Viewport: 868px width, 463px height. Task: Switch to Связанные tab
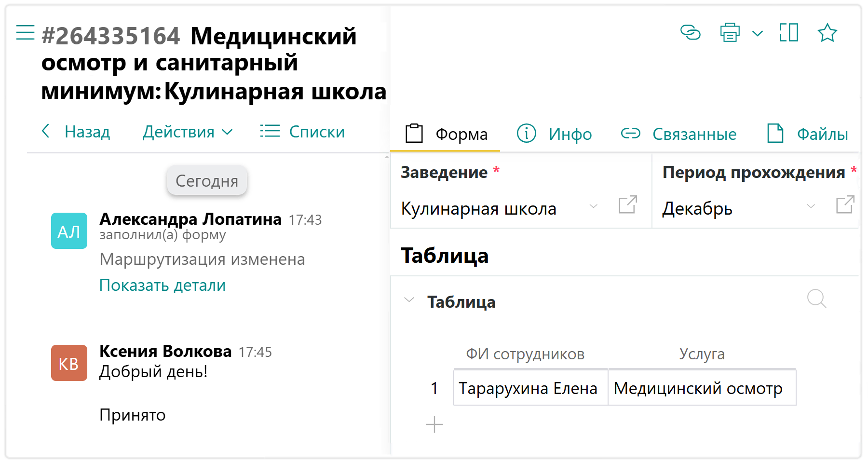tap(679, 134)
